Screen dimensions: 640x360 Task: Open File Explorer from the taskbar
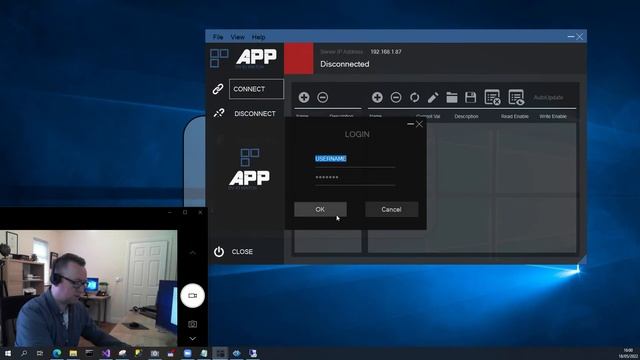coord(73,353)
